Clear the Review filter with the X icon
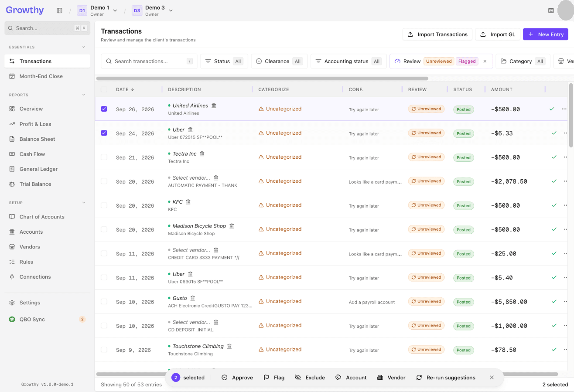 pyautogui.click(x=485, y=61)
